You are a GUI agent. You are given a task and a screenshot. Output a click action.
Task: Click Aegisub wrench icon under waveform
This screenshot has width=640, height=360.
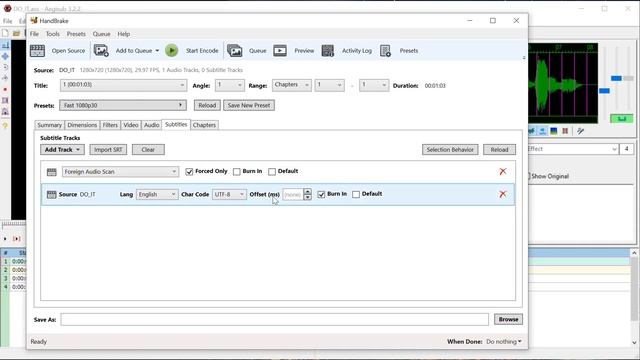[x=580, y=131]
